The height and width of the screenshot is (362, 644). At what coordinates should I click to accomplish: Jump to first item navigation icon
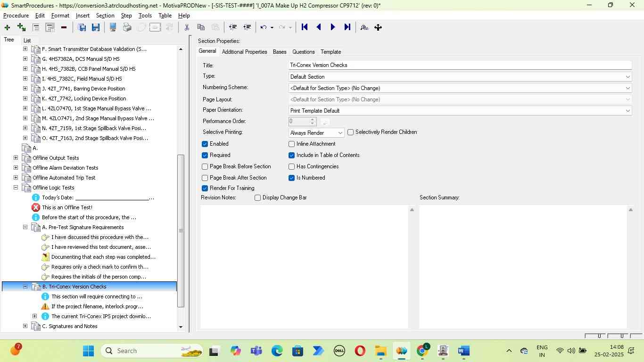(x=305, y=27)
